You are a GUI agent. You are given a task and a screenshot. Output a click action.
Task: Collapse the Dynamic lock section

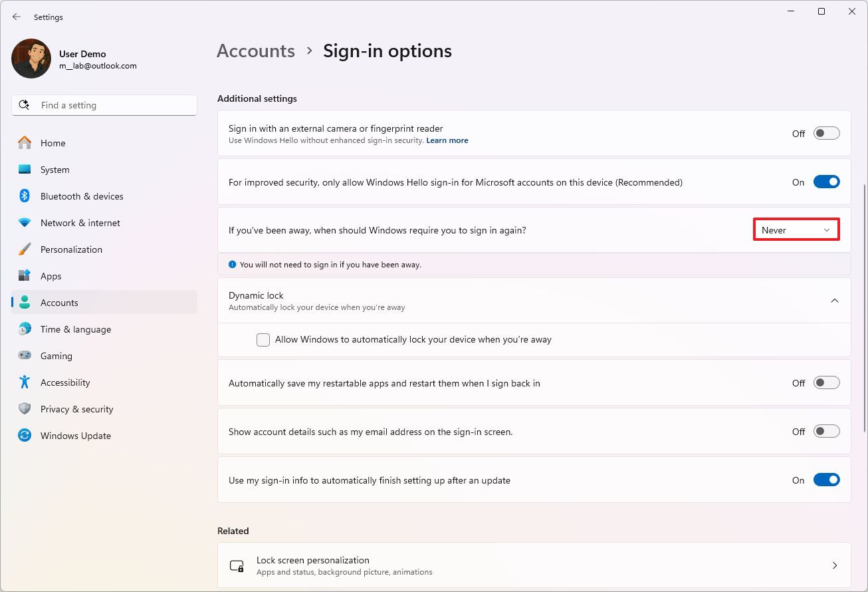pos(835,300)
